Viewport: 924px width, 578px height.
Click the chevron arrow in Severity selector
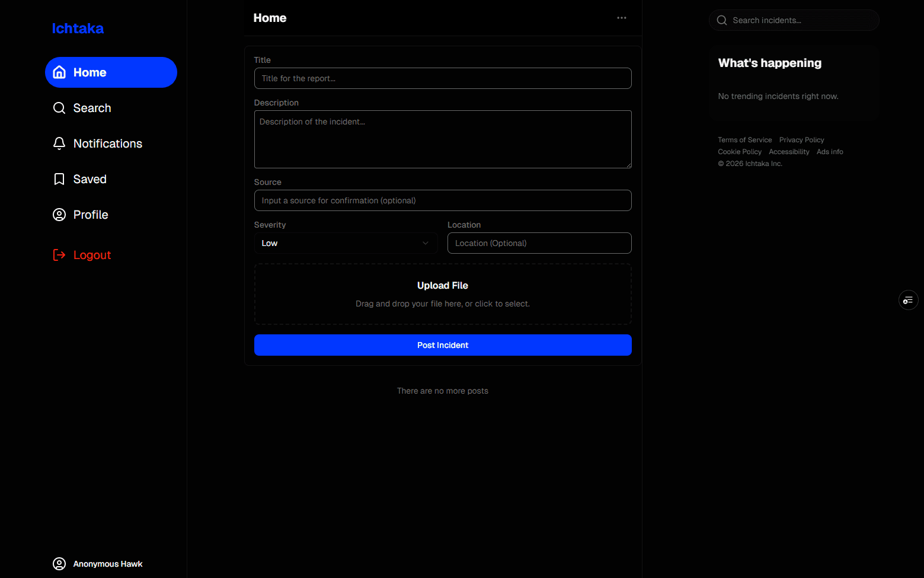click(x=425, y=243)
